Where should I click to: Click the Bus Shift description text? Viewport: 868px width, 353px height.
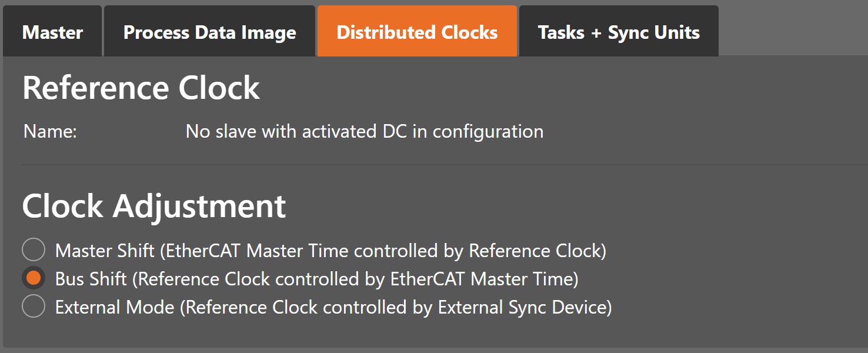coord(316,278)
